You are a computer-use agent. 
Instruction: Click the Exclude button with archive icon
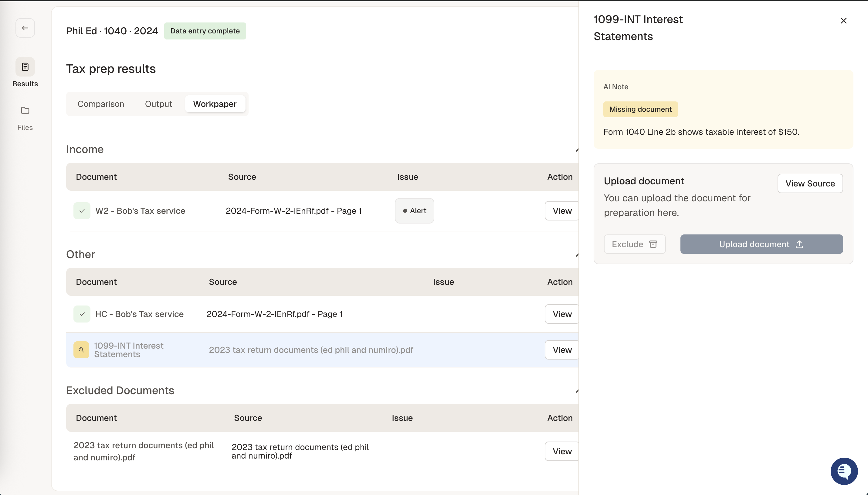(634, 244)
